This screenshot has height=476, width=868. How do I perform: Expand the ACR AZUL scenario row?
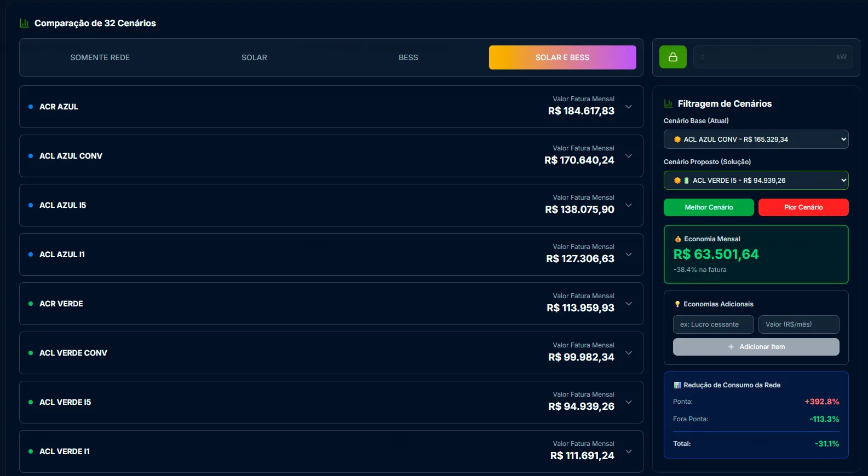pyautogui.click(x=629, y=107)
